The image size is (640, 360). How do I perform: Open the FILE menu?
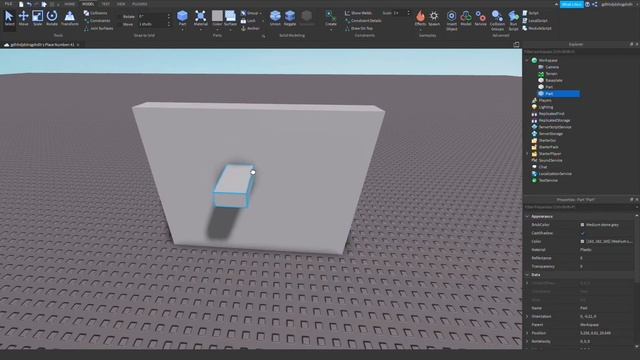(8, 4)
